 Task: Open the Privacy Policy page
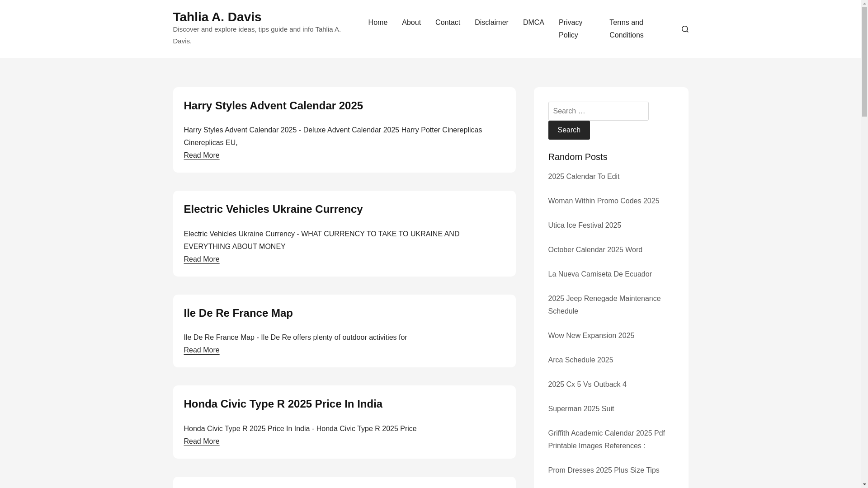tap(570, 29)
